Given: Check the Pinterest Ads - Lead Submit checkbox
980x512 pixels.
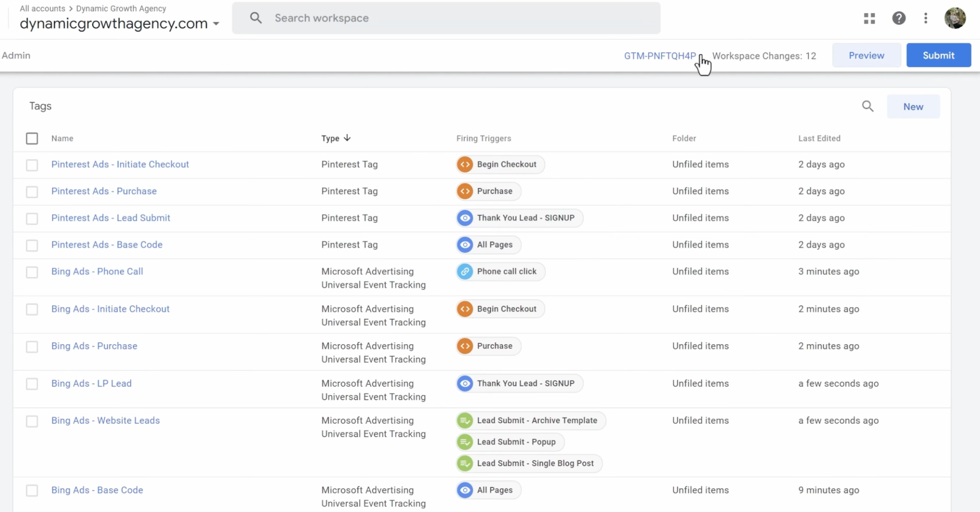Looking at the screenshot, I should tap(32, 218).
